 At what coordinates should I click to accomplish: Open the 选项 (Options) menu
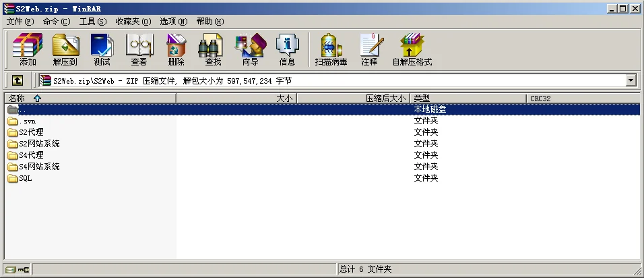click(x=174, y=22)
